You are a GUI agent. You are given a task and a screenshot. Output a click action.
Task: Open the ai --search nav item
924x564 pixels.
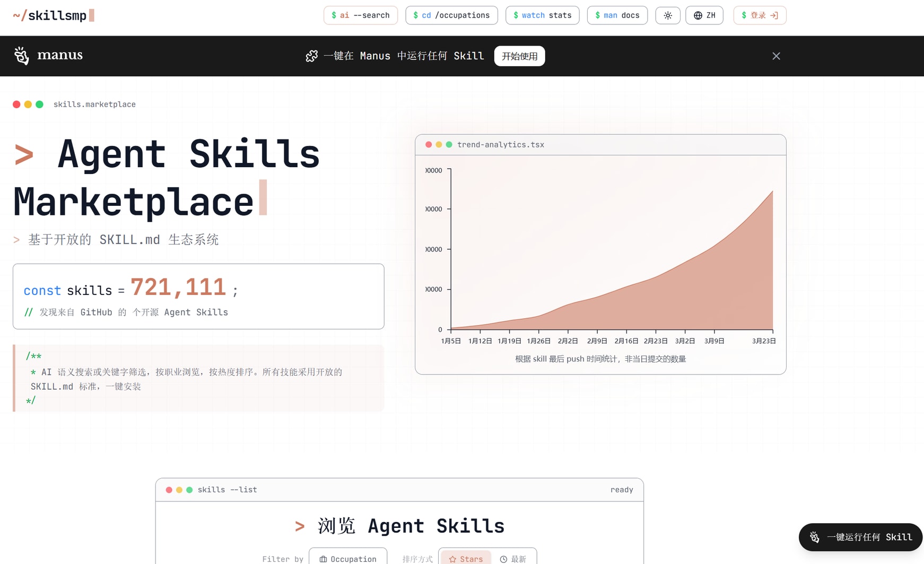(x=360, y=15)
